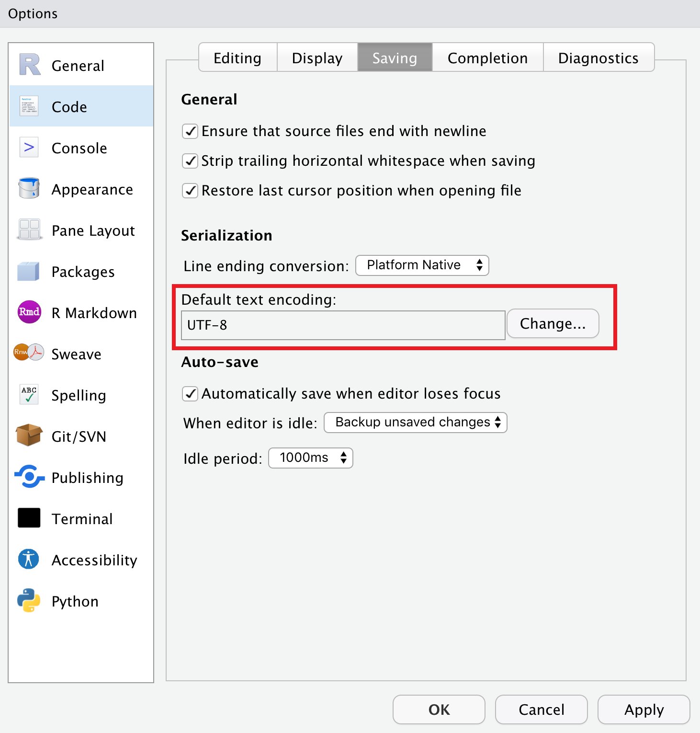The height and width of the screenshot is (733, 700).
Task: Select the 'Publishing' label in the sidebar
Action: pos(88,478)
